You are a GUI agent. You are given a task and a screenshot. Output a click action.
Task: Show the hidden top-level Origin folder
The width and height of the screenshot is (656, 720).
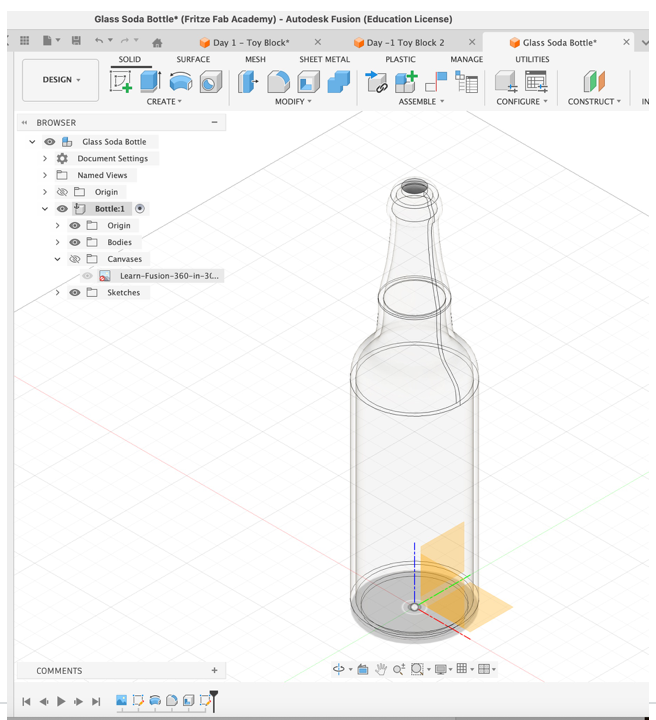click(x=62, y=192)
